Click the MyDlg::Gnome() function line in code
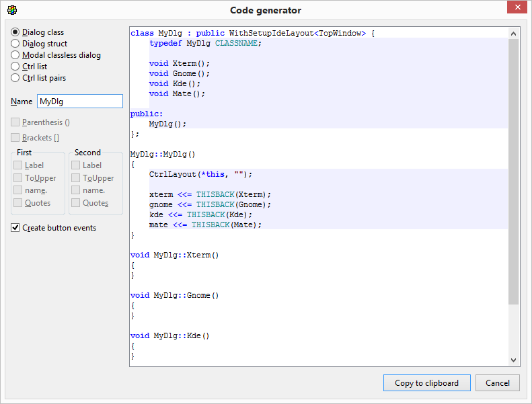Image resolution: width=532 pixels, height=404 pixels. pyautogui.click(x=175, y=295)
